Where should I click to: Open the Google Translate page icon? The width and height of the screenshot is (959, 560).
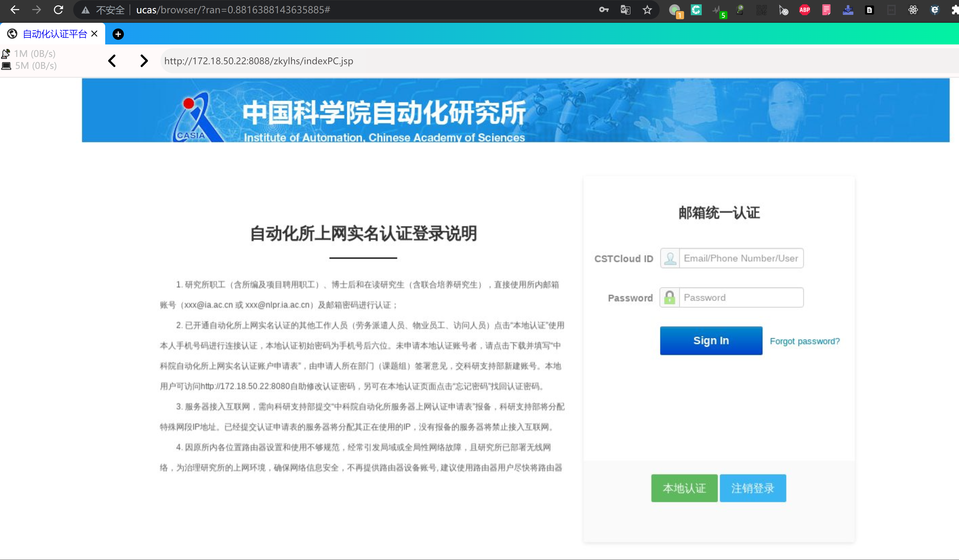625,10
